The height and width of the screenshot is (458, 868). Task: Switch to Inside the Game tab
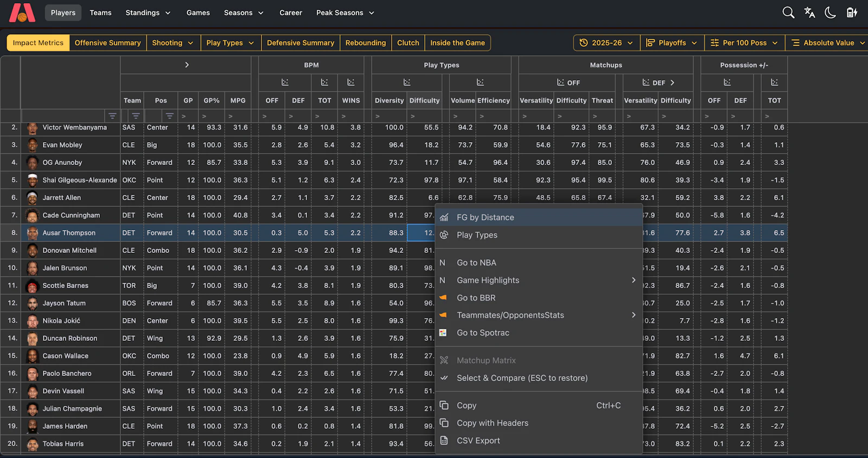(x=457, y=43)
